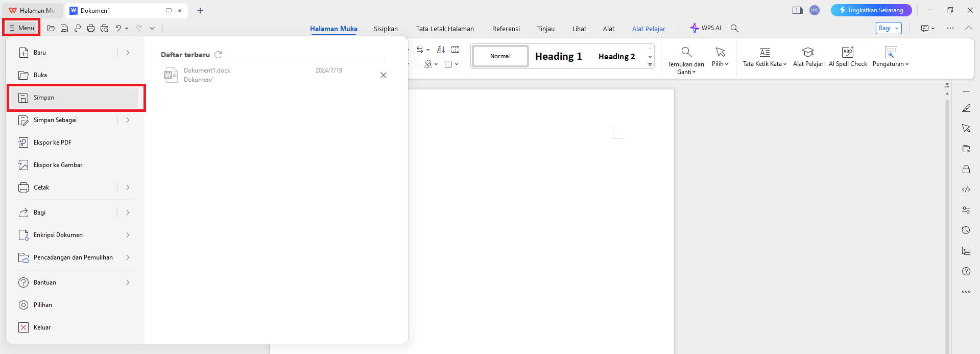Run AI Spell Check
Screen dimensions: 980x354
coord(848,57)
